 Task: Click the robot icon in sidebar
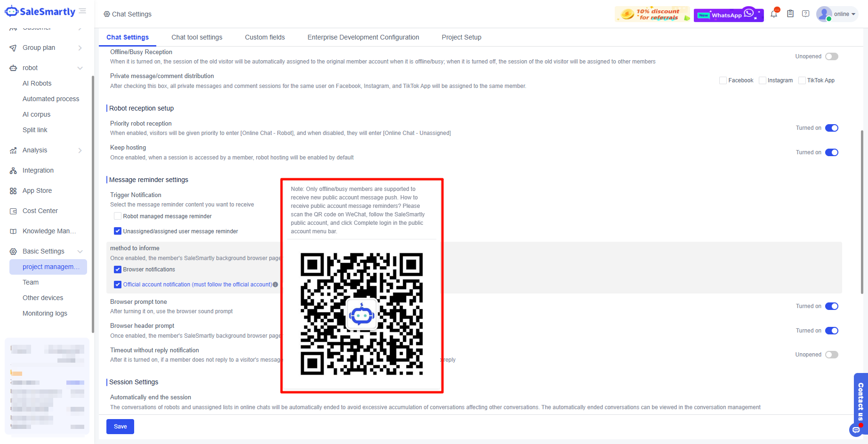[13, 68]
